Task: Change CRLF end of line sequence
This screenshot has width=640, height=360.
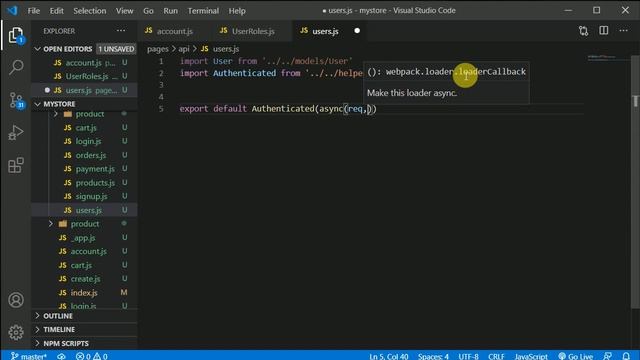Action: tap(496, 356)
